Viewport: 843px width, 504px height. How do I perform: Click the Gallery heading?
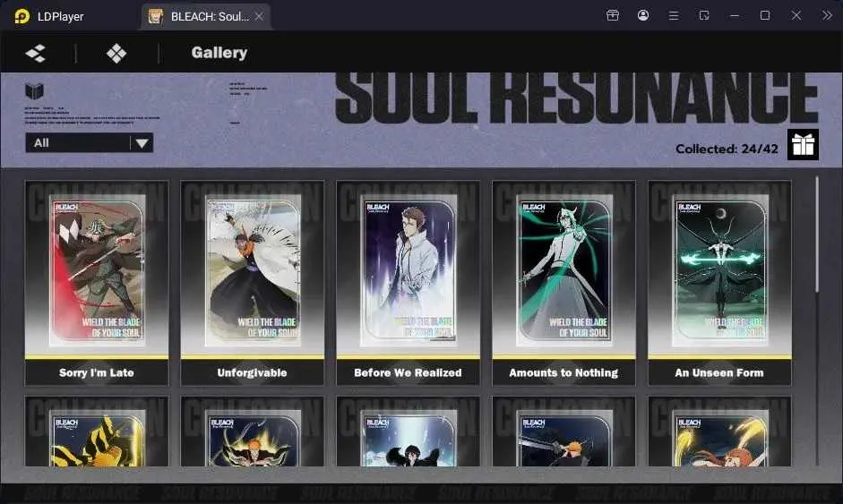219,52
